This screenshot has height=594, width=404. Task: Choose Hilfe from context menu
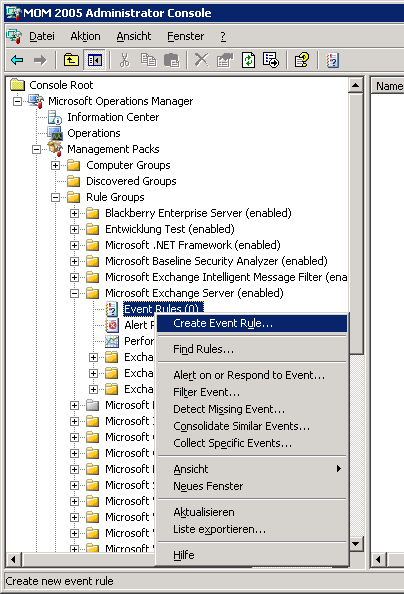tap(252, 555)
